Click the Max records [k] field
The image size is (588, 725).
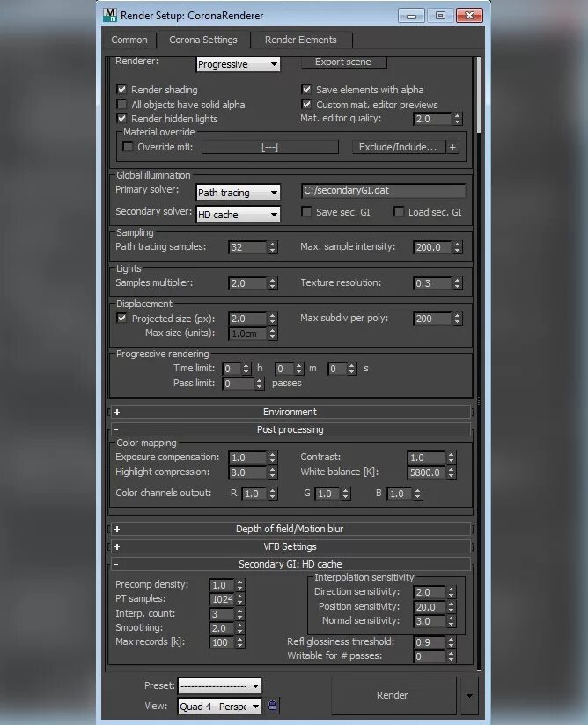click(x=222, y=642)
